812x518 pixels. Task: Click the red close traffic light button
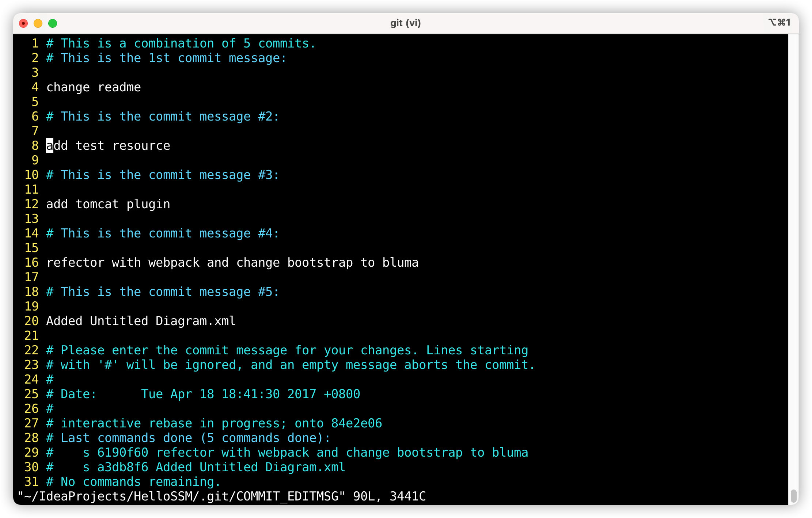point(24,23)
